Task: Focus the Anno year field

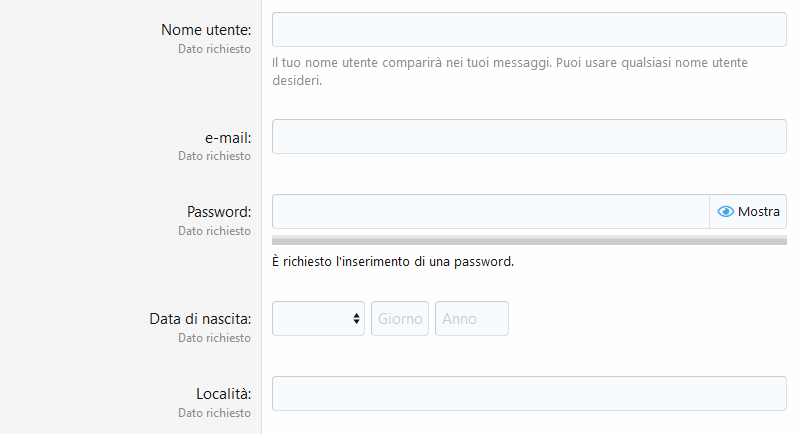Action: coord(472,319)
